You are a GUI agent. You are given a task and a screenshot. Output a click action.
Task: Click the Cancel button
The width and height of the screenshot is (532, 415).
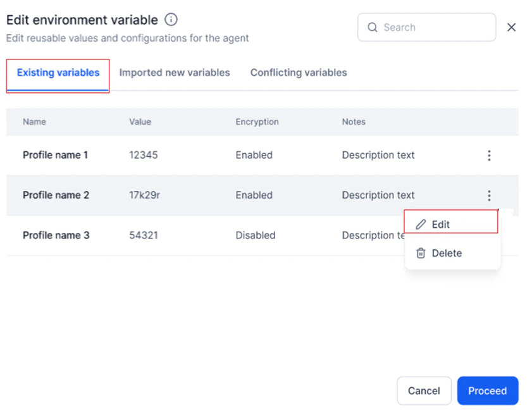424,390
